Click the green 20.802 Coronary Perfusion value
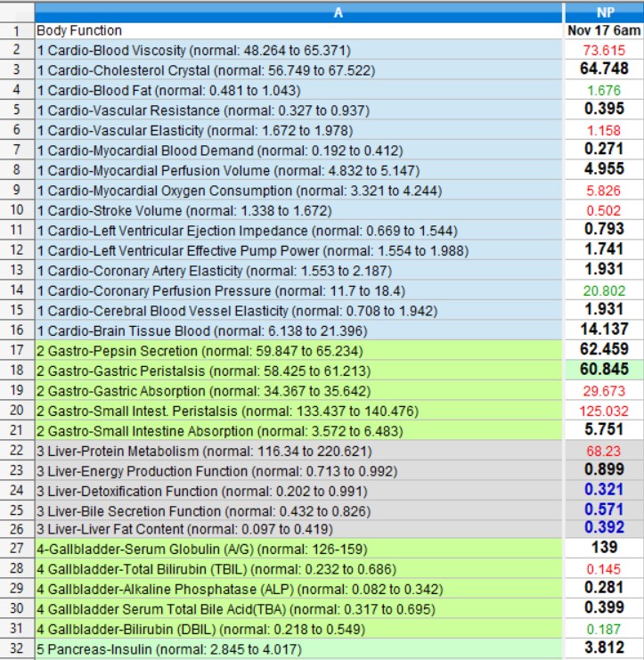The width and height of the screenshot is (644, 660). [x=603, y=291]
